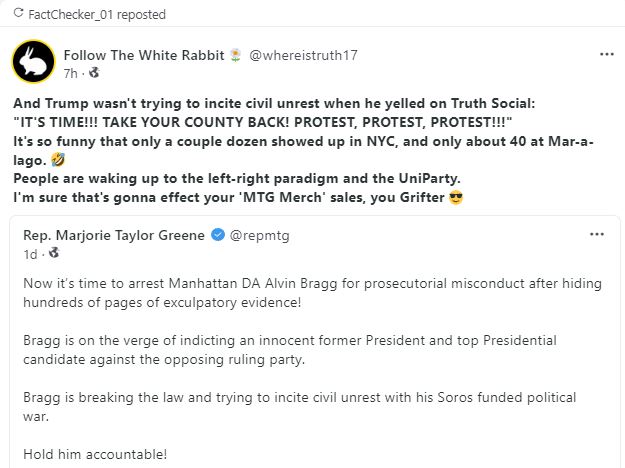Click the blue verified badge by Marjorie Taylor Greene
This screenshot has width=625, height=468.
pos(218,235)
